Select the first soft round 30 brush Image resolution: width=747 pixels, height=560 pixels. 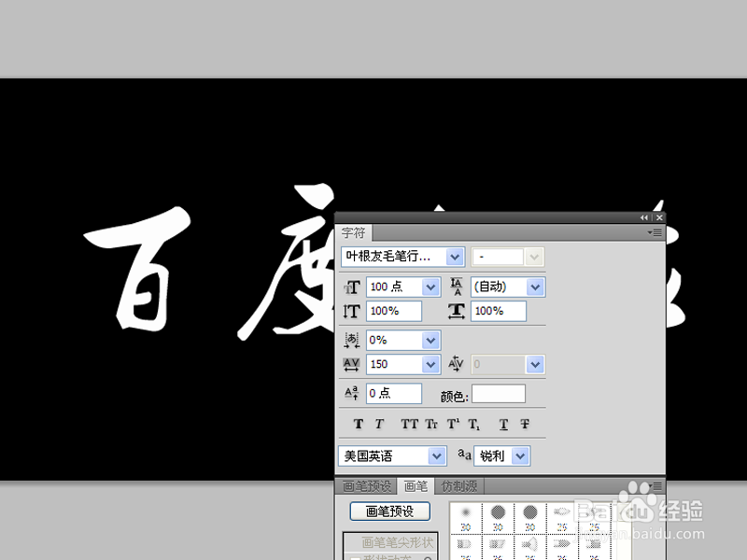click(x=466, y=518)
